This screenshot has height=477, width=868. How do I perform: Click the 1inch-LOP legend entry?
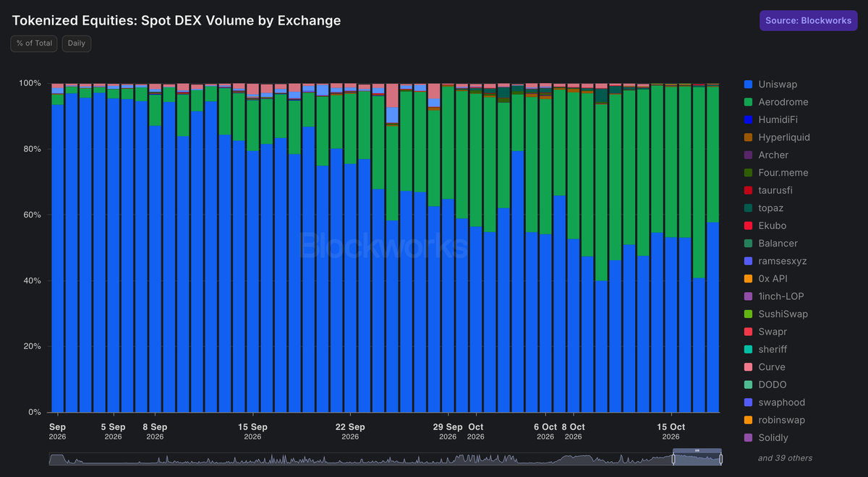pyautogui.click(x=774, y=296)
